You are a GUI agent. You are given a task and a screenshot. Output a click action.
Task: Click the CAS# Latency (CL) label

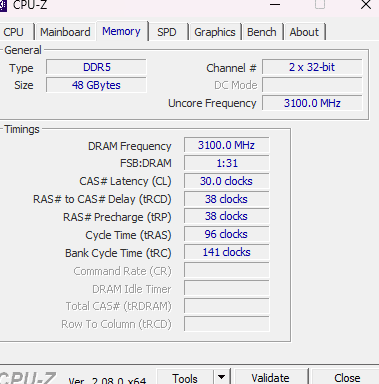tap(125, 181)
